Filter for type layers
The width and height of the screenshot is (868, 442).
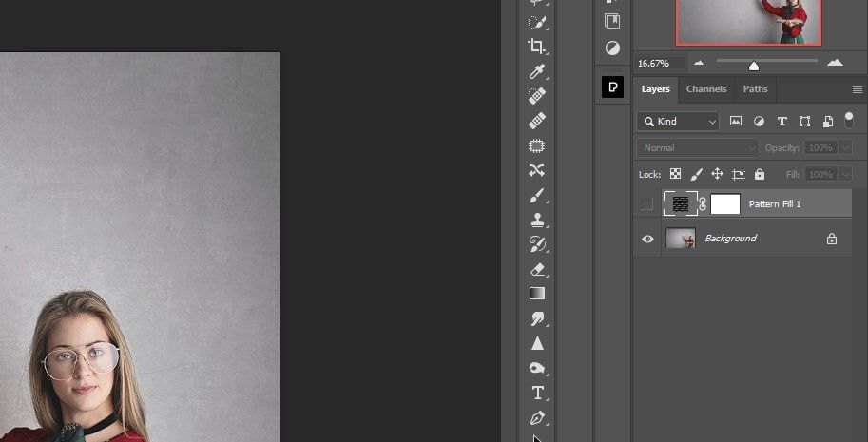tap(781, 121)
